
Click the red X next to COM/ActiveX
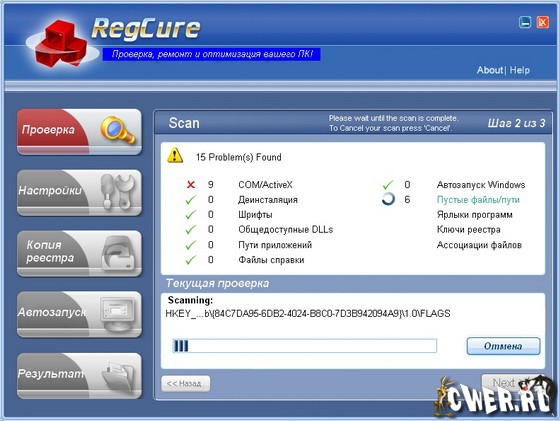pyautogui.click(x=191, y=185)
